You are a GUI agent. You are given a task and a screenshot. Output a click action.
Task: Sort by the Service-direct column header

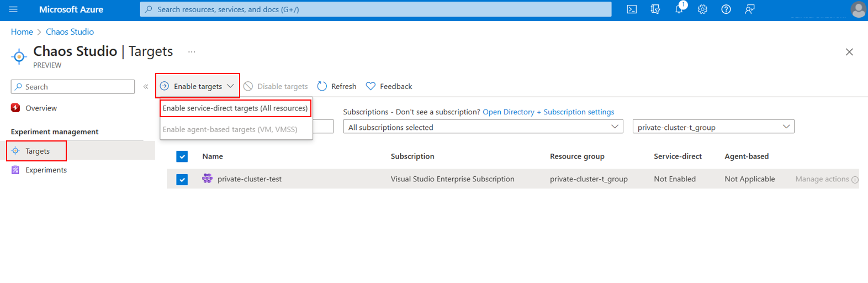(x=678, y=156)
